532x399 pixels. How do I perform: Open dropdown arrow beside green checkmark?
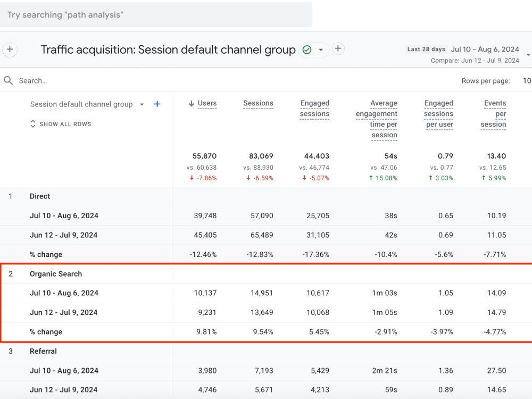coord(321,50)
